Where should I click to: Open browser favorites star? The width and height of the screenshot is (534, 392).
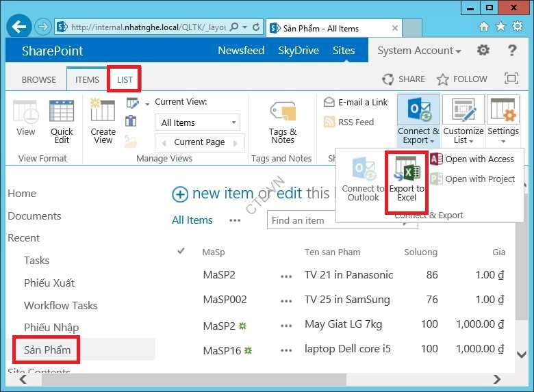pyautogui.click(x=500, y=27)
